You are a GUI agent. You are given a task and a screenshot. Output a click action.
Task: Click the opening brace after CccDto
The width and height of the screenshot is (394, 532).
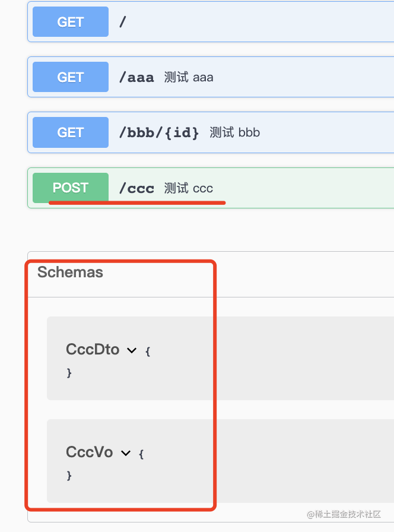(x=148, y=351)
